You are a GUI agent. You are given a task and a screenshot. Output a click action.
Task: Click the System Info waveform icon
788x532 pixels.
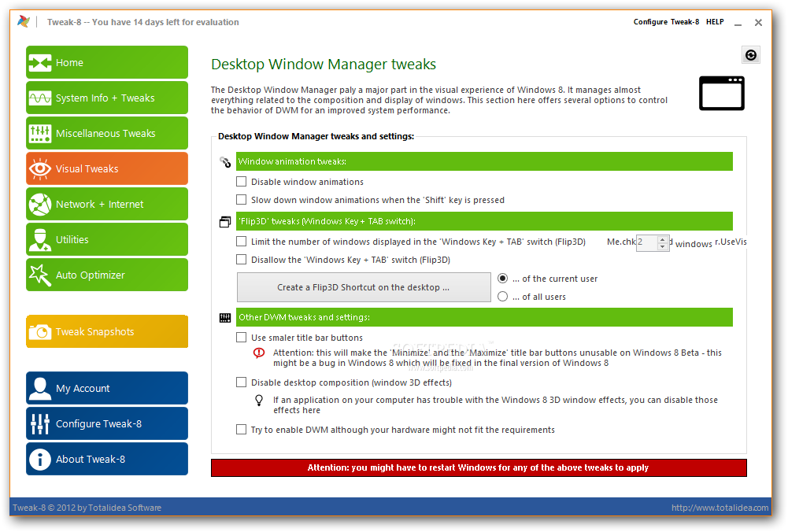point(39,98)
